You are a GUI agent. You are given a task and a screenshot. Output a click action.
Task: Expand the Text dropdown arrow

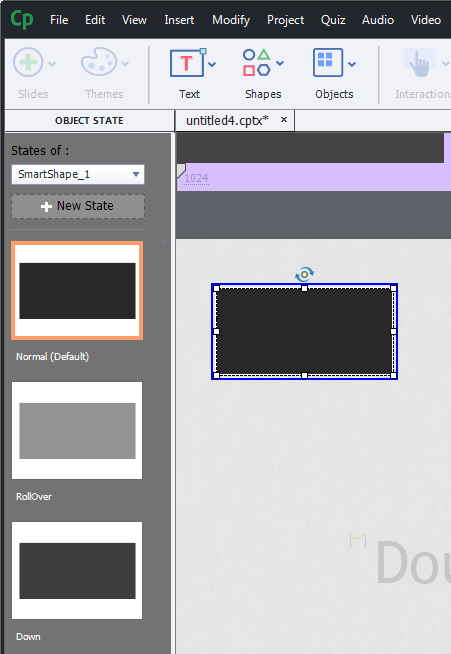212,64
